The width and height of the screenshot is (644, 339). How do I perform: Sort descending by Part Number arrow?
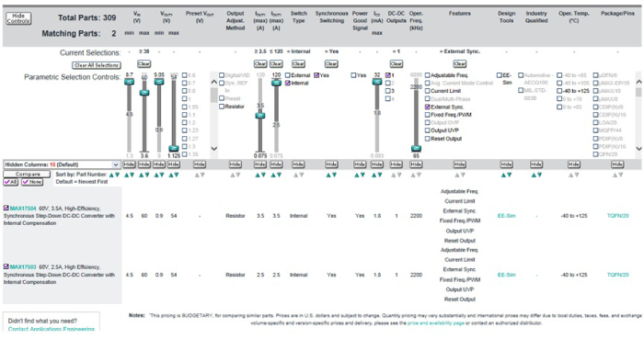coord(118,175)
